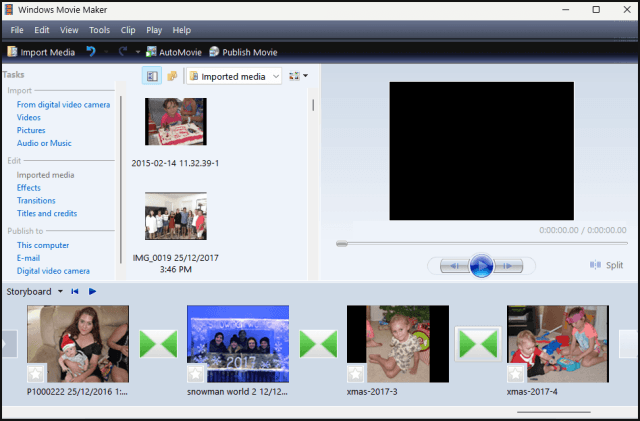This screenshot has height=421, width=640.
Task: Publish to Digital video camera link
Action: click(x=53, y=271)
